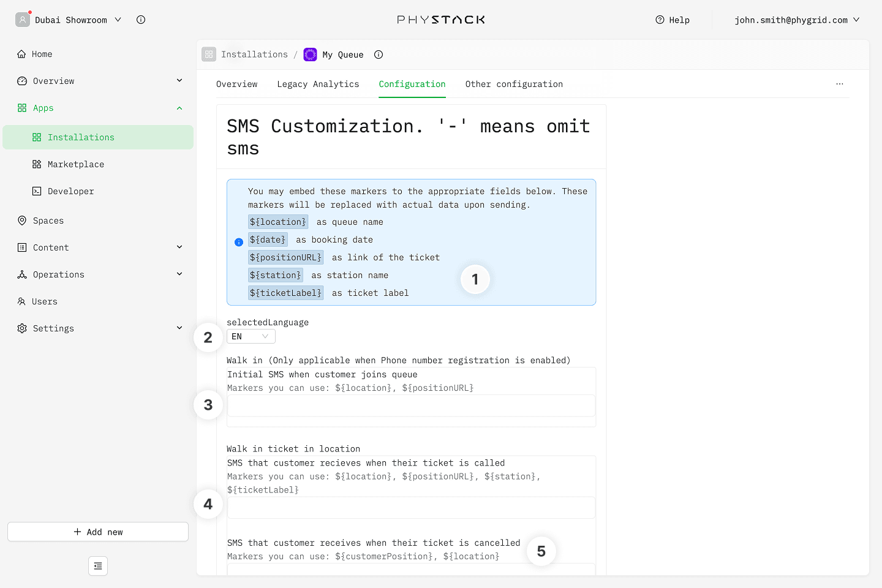882x588 pixels.
Task: Click the info icon beside My Queue
Action: (x=379, y=55)
